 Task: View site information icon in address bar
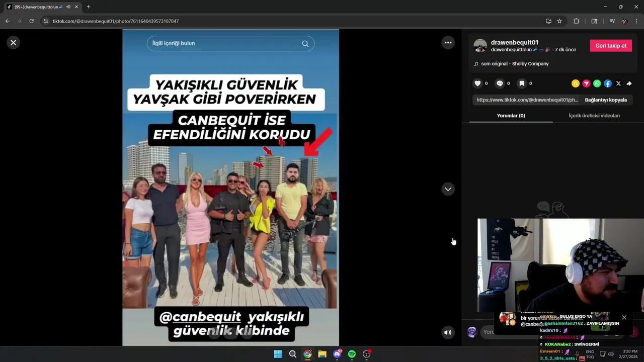coord(46,21)
